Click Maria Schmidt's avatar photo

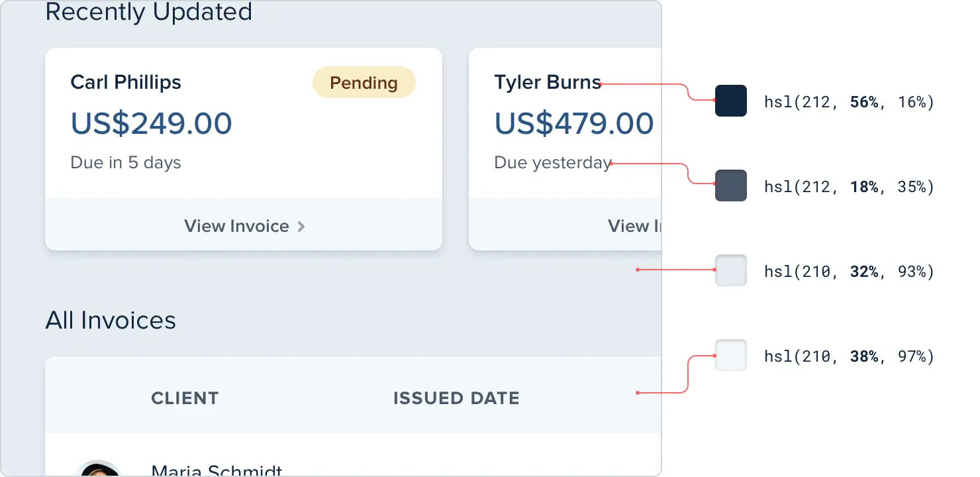98,469
